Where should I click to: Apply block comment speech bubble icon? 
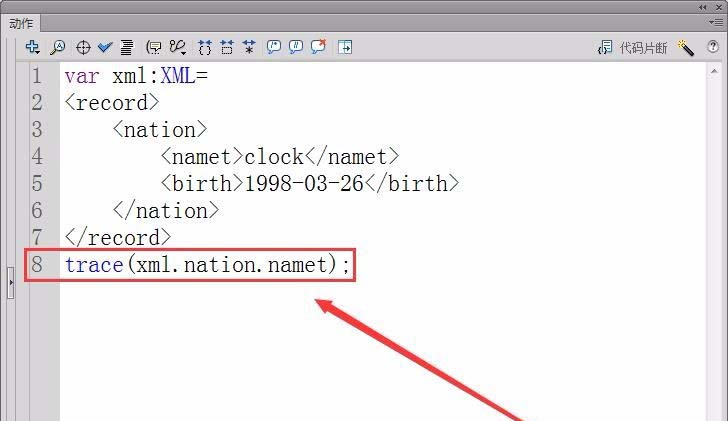click(273, 47)
